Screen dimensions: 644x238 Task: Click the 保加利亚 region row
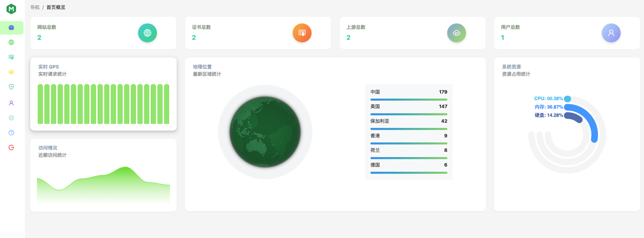click(x=409, y=121)
